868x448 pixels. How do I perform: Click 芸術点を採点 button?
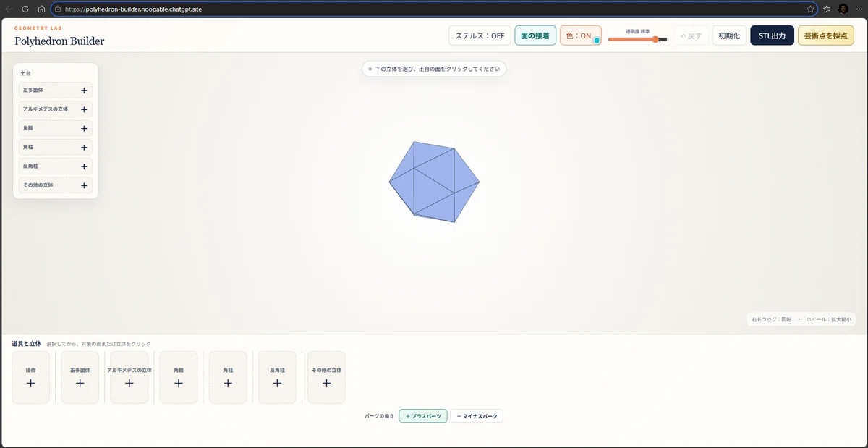pos(826,35)
